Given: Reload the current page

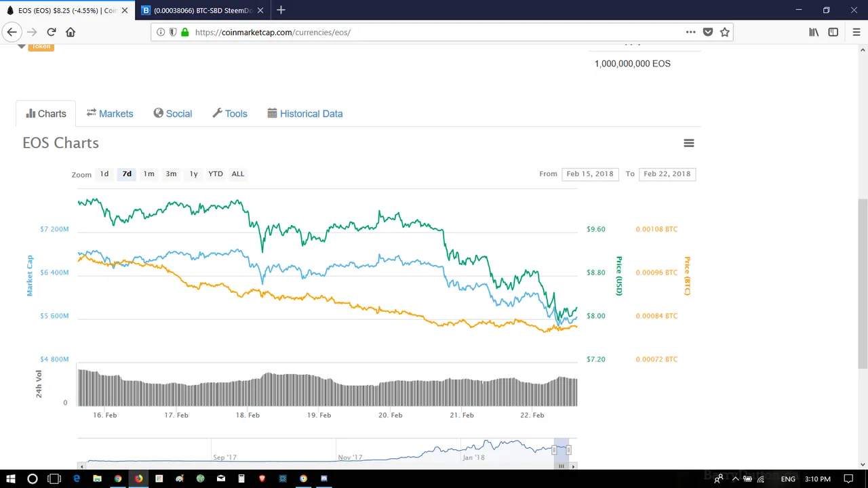Looking at the screenshot, I should [51, 32].
